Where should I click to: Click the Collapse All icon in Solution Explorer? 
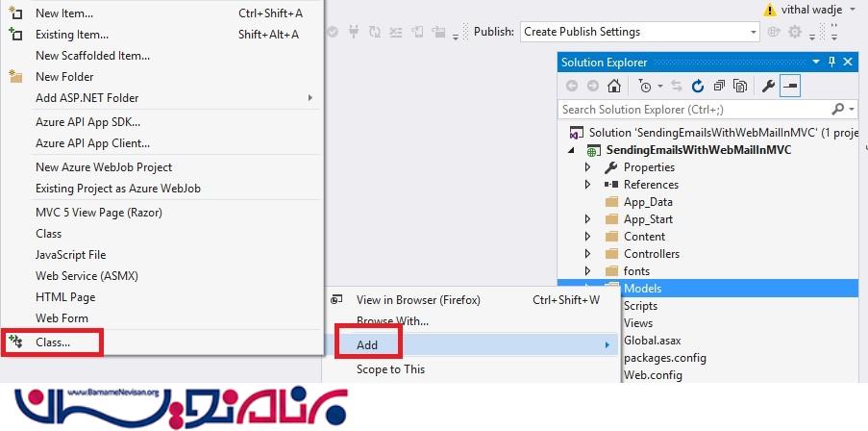click(719, 86)
